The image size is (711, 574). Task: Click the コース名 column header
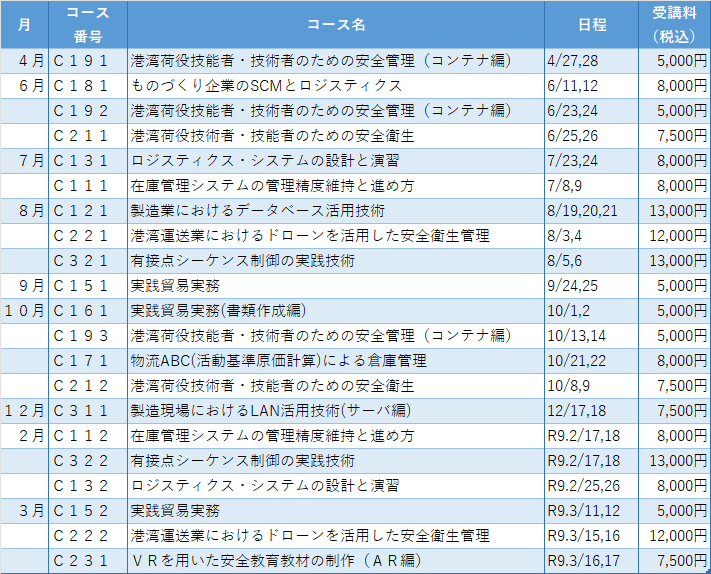(336, 24)
